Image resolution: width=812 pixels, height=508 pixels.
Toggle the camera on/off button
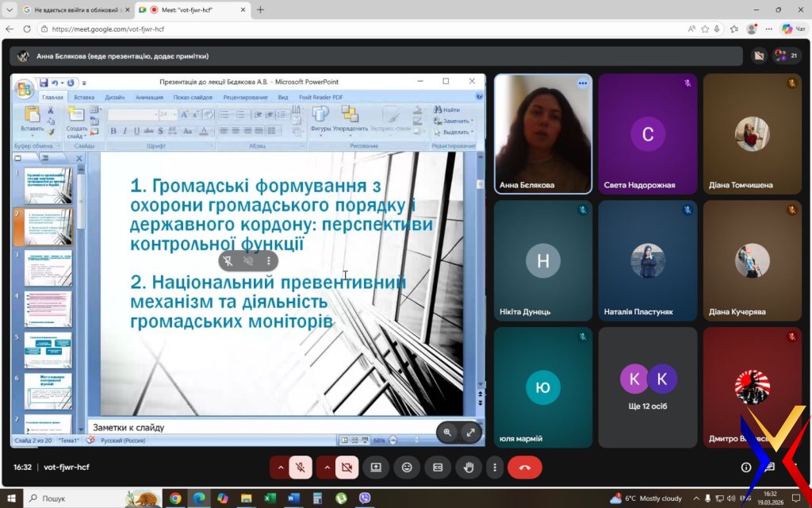click(x=347, y=468)
